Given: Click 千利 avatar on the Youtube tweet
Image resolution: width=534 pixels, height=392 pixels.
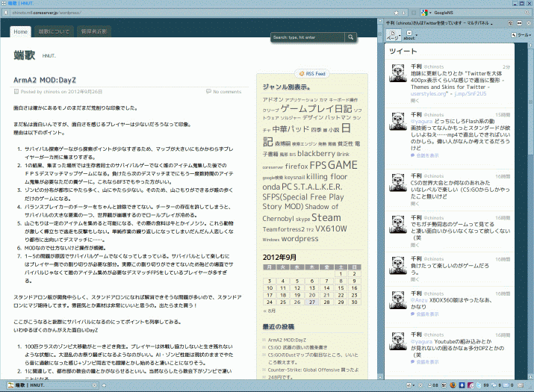Looking at the screenshot, I should point(398,341).
